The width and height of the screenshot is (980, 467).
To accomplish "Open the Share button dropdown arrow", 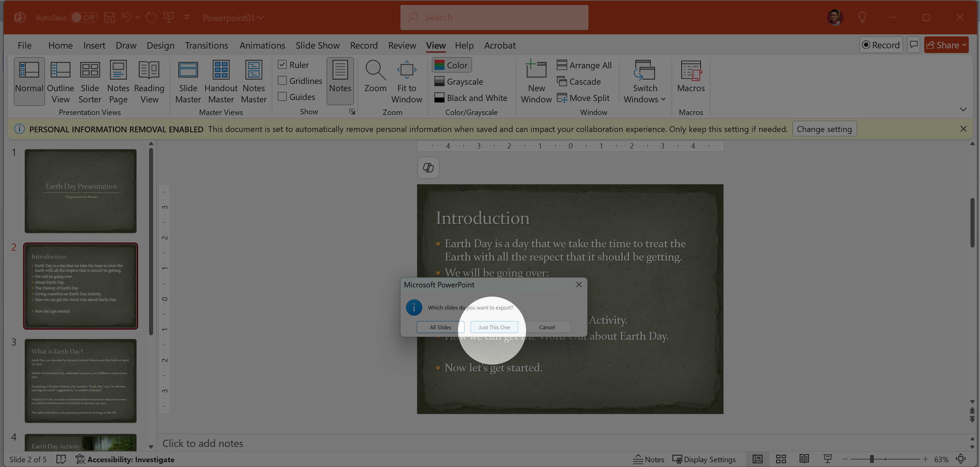I will tap(964, 45).
